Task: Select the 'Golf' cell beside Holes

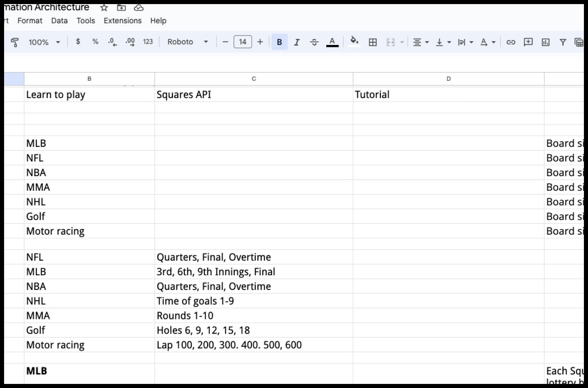Action: [89, 330]
